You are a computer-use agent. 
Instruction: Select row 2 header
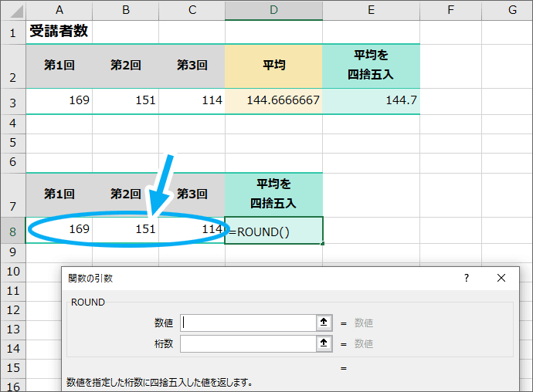13,66
